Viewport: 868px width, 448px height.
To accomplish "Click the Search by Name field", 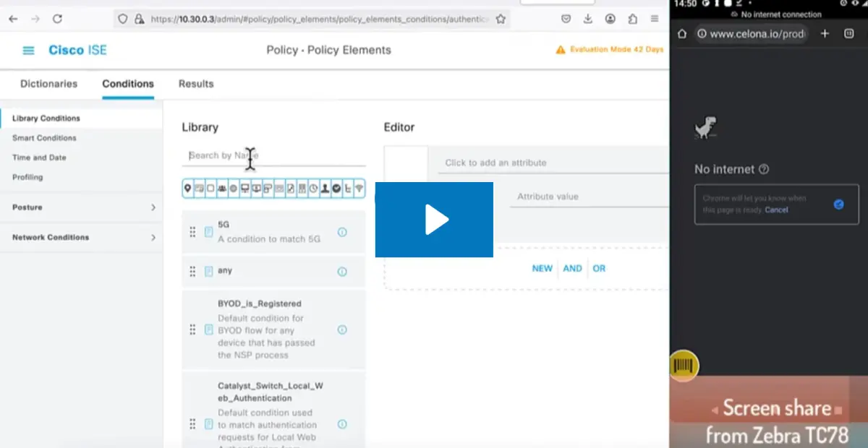I will [x=273, y=155].
